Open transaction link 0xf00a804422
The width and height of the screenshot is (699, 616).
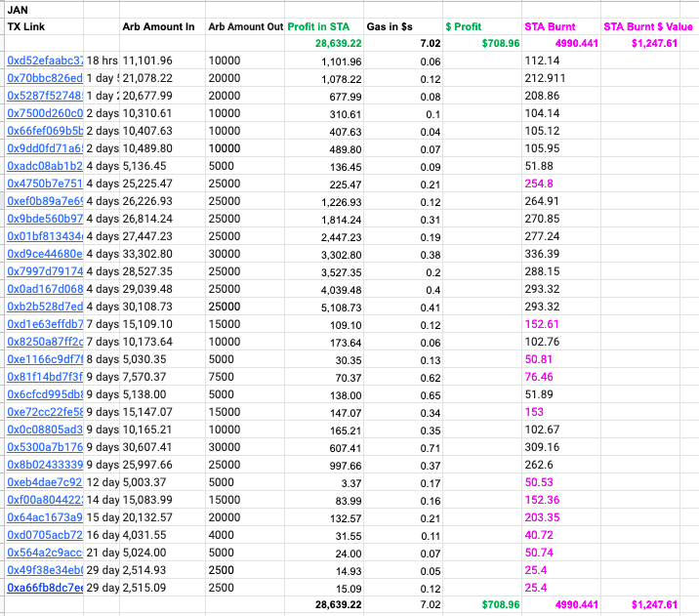click(x=45, y=500)
